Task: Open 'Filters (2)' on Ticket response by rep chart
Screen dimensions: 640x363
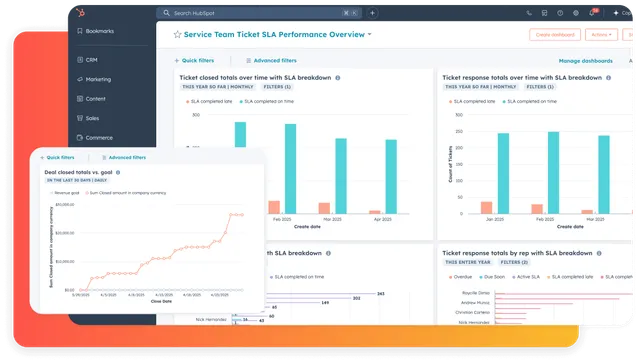Action: (x=514, y=262)
